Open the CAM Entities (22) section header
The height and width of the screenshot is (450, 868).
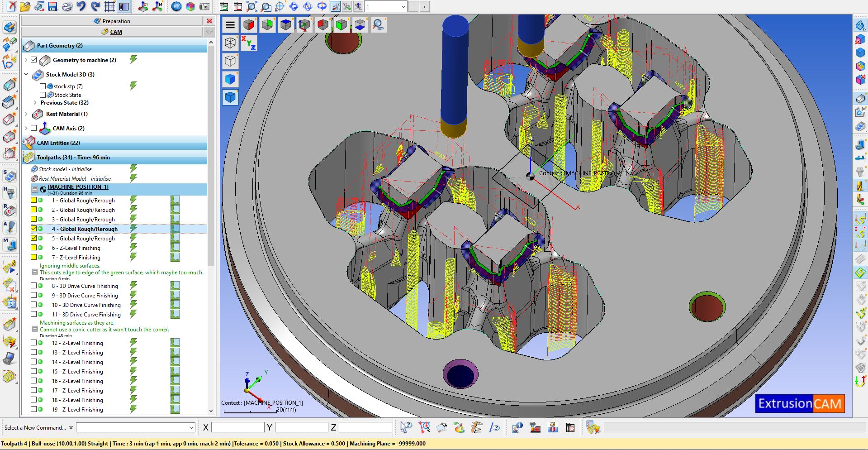tap(114, 143)
